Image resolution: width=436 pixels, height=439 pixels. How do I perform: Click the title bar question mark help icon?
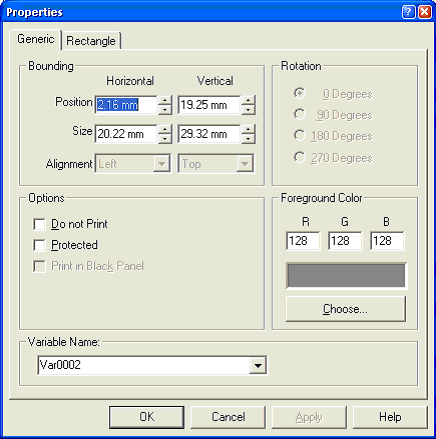coord(409,12)
